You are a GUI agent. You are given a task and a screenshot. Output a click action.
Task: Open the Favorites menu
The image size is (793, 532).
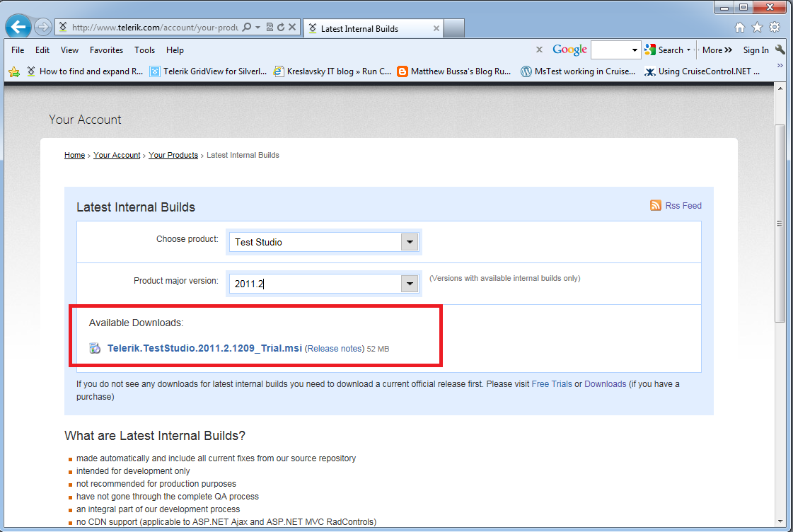[106, 50]
